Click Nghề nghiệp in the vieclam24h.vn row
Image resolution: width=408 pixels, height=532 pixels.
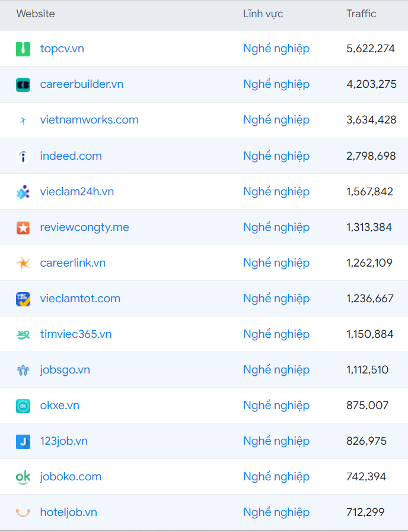[x=276, y=192]
